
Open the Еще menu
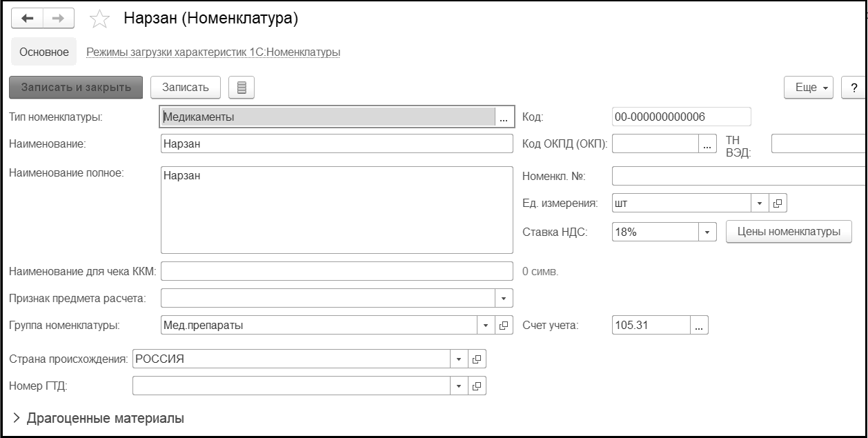(809, 88)
